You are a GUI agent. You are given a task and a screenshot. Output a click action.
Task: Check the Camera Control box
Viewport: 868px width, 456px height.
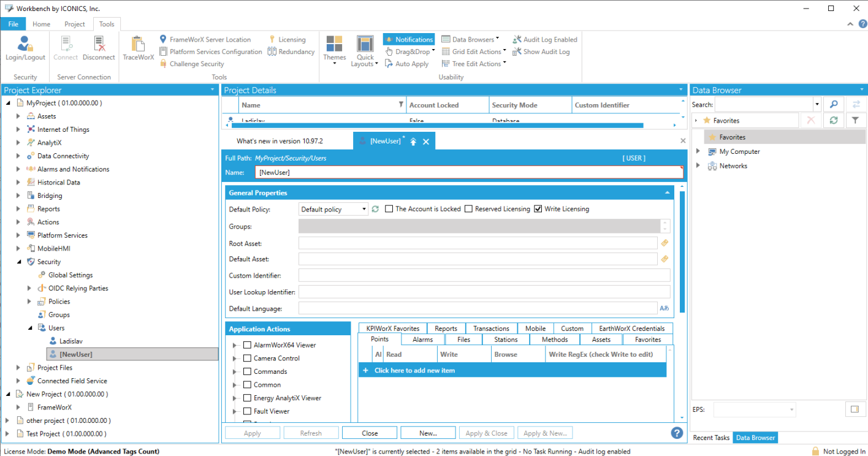248,359
